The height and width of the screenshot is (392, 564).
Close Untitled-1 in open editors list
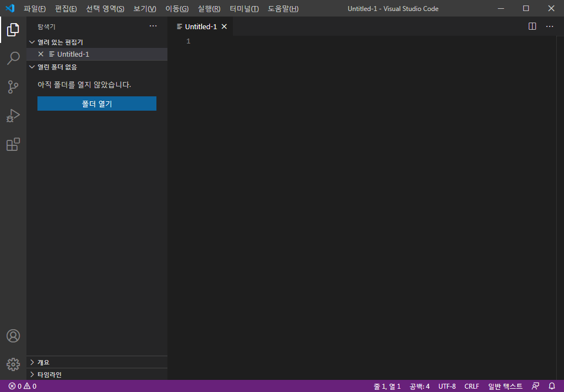[x=41, y=54]
